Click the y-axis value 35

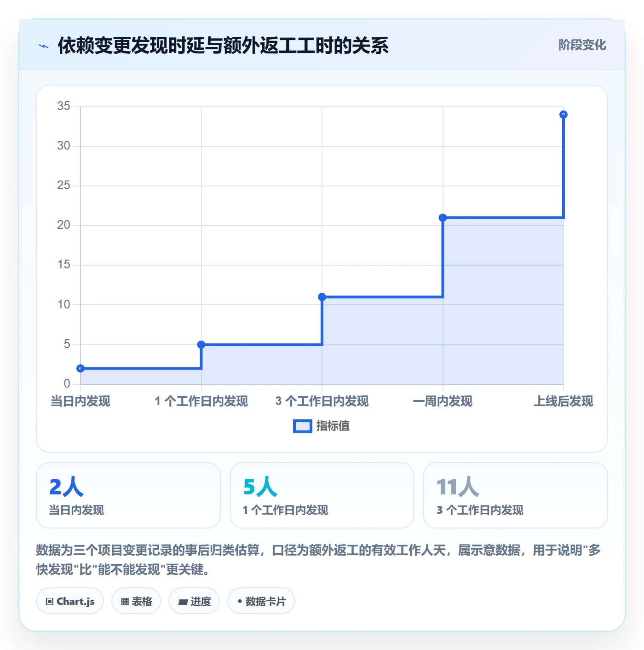pos(63,106)
